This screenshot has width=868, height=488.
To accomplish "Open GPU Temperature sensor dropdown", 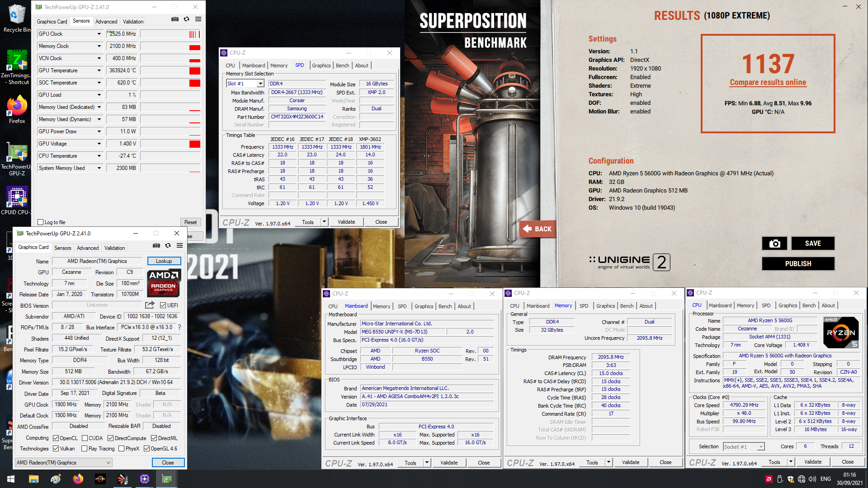I will [x=99, y=70].
